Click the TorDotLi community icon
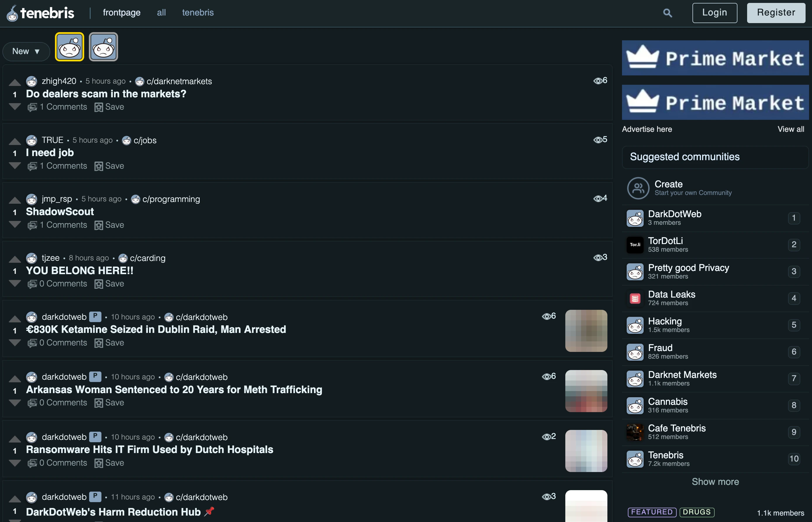Viewport: 812px width, 522px height. coord(635,245)
